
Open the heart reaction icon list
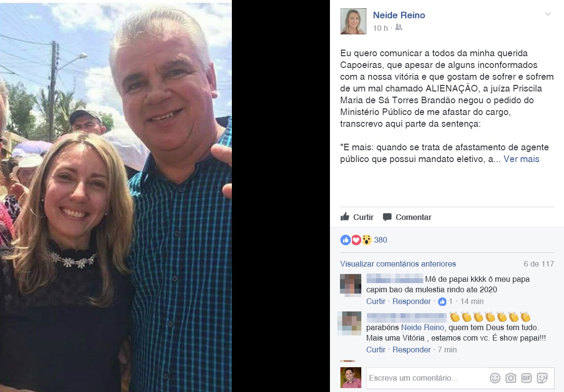pos(356,240)
